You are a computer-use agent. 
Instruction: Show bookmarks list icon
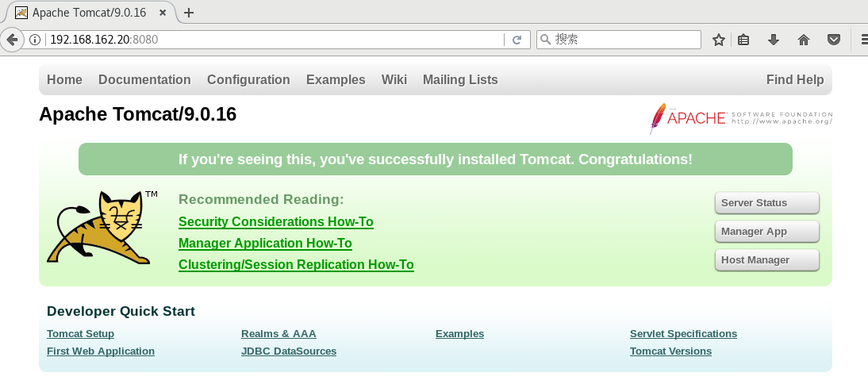(x=743, y=40)
